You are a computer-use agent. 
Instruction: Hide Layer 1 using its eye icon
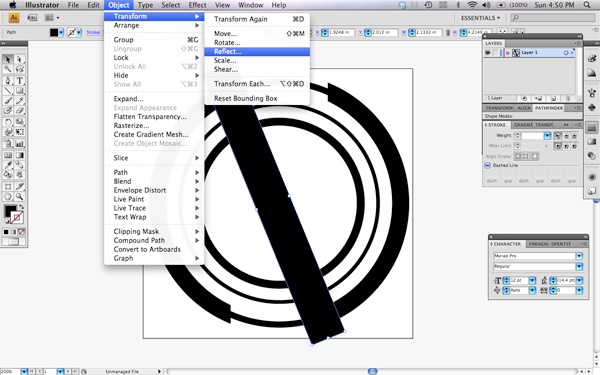click(x=488, y=53)
